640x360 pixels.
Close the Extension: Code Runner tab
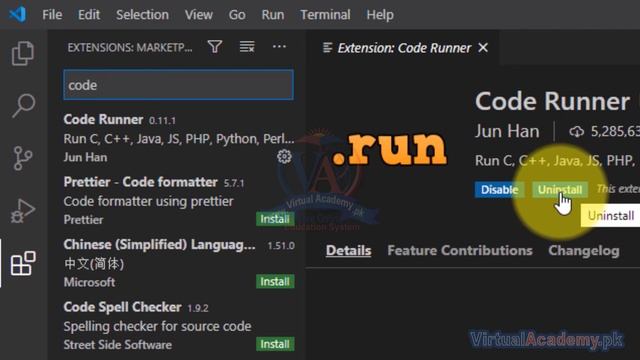483,48
